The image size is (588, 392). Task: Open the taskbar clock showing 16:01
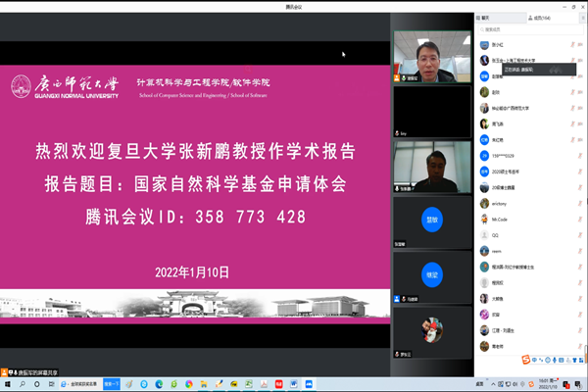[x=548, y=384]
